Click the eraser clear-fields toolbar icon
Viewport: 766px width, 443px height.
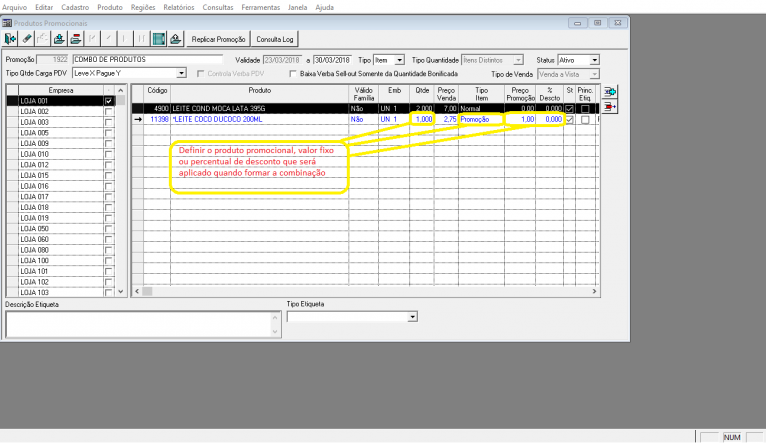click(x=27, y=39)
